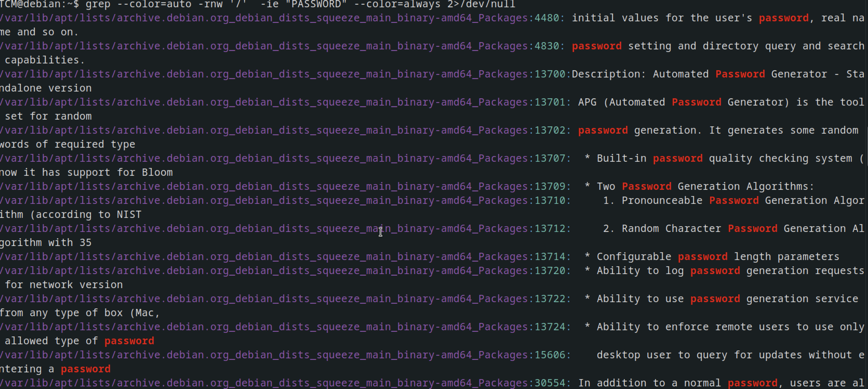Click line number 13710 in grep output
The image size is (868, 389).
point(550,200)
